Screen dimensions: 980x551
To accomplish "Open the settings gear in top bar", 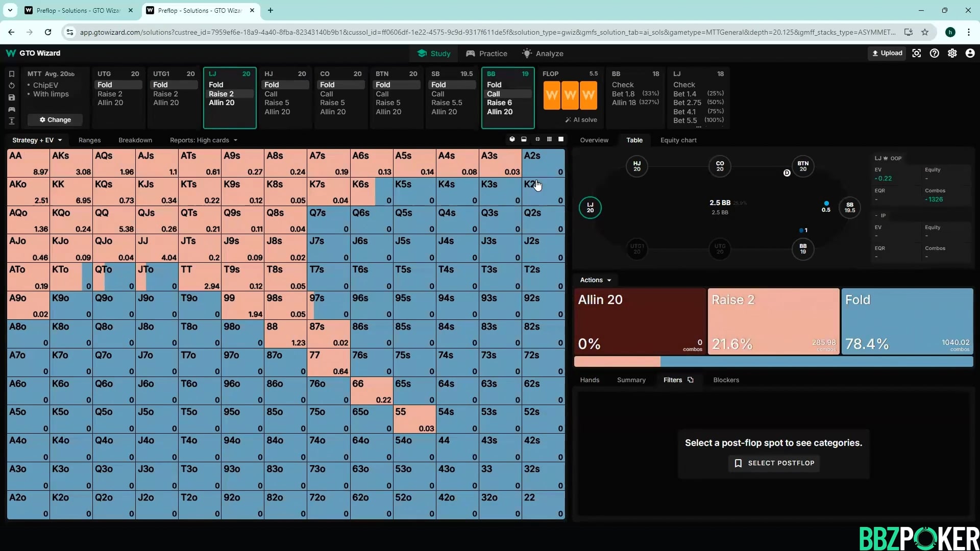I will coord(952,53).
